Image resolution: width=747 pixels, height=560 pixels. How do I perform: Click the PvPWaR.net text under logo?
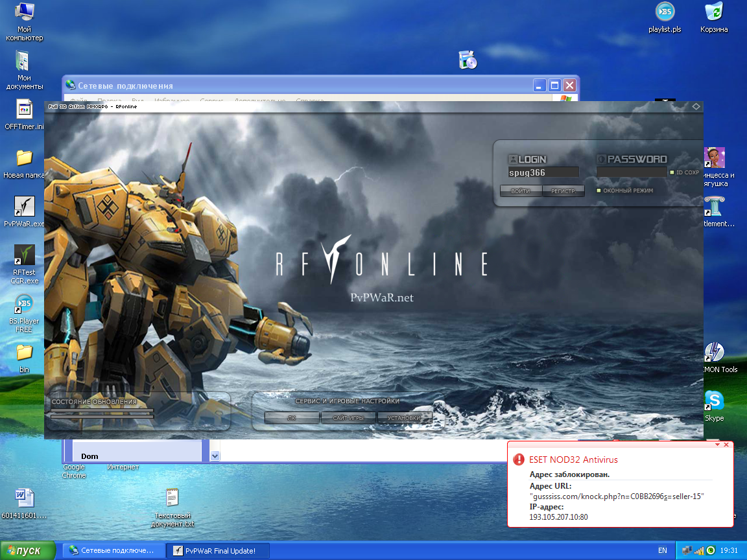[382, 297]
